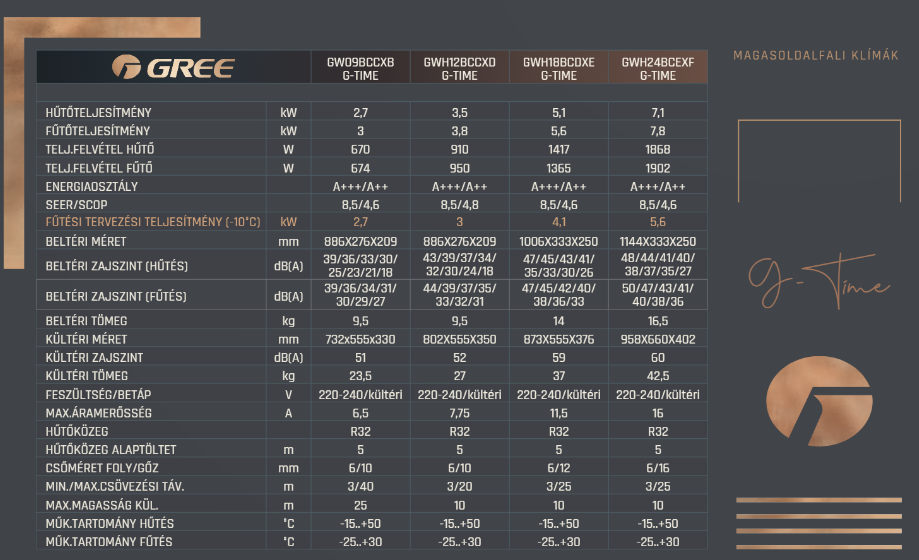Image resolution: width=919 pixels, height=560 pixels.
Task: Click the MAX.ÁRAMERŐSSÉG value 6,5
Action: pyautogui.click(x=360, y=413)
